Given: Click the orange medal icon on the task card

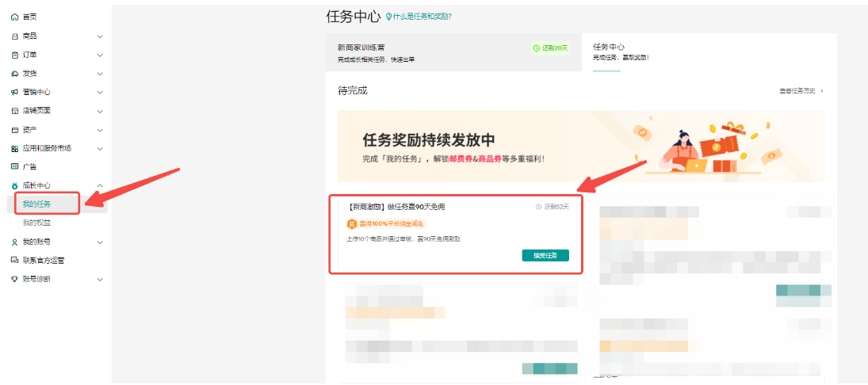Looking at the screenshot, I should [x=352, y=224].
